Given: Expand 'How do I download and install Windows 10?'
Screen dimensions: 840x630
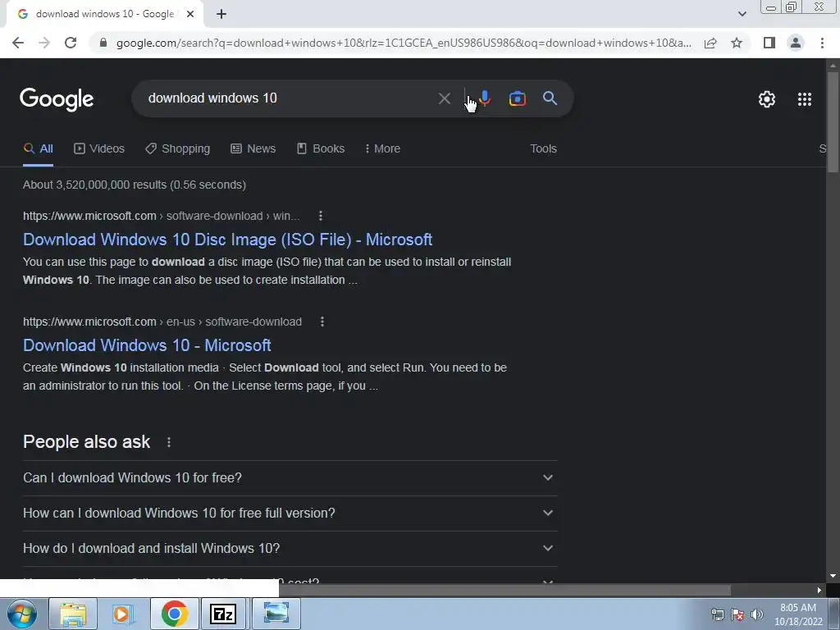Looking at the screenshot, I should [290, 549].
